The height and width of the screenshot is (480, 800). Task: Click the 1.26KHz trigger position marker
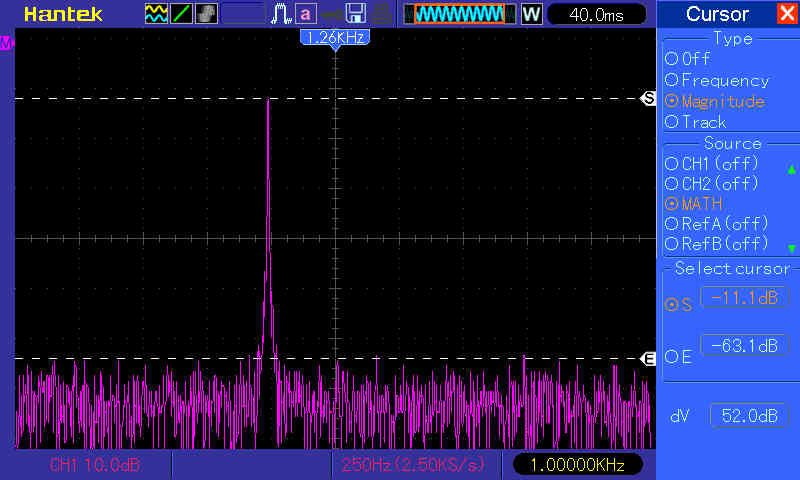[335, 37]
